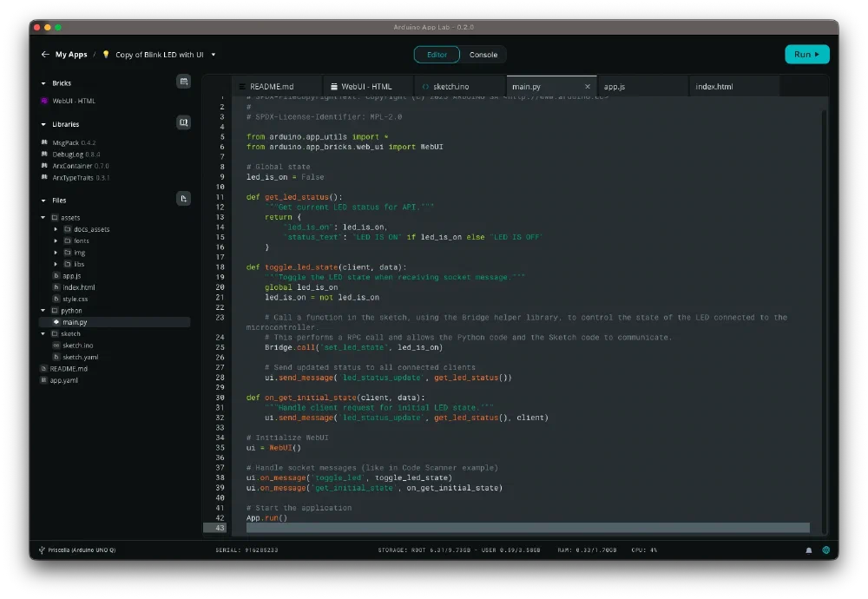
Task: Click the add Library icon button
Action: tap(183, 123)
